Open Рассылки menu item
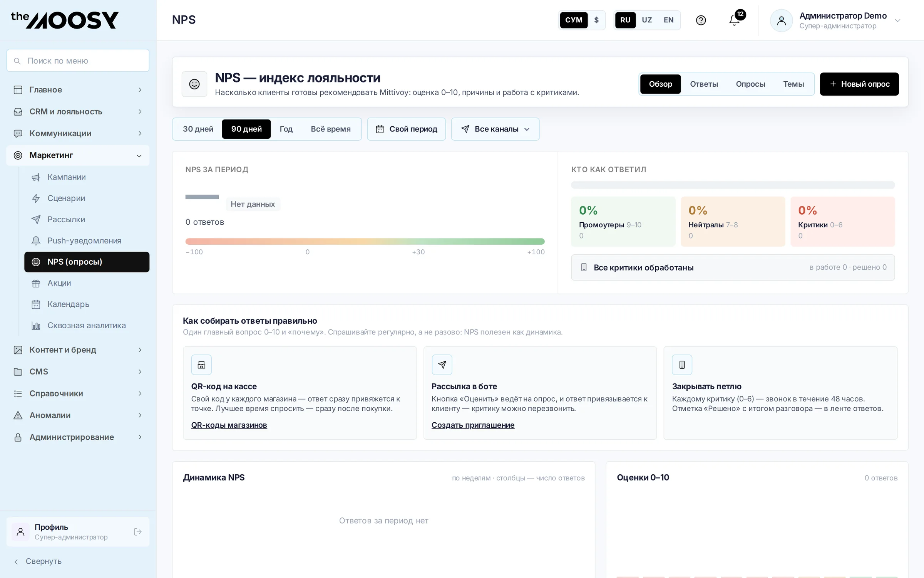 click(87, 219)
